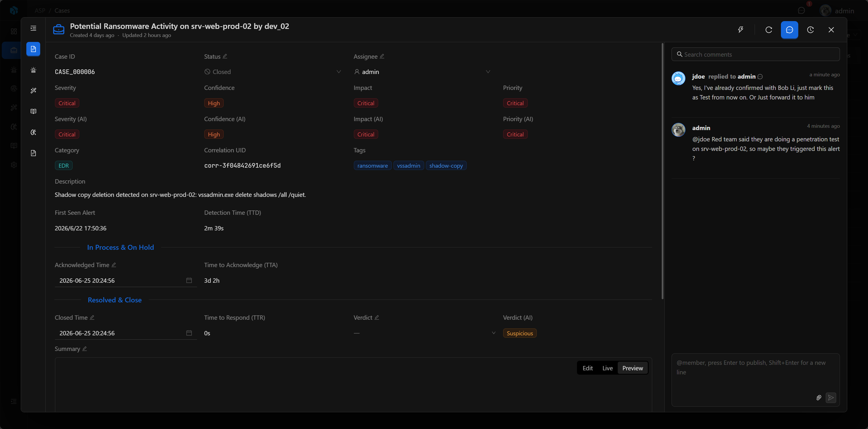Click the 3d 2h TTA value
Screen dimensions: 868x429
[212, 280]
